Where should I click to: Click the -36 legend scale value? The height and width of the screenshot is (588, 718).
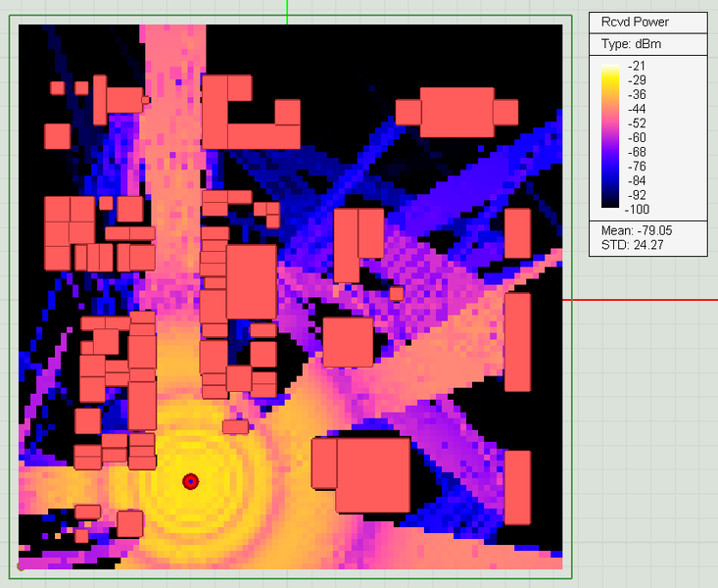point(637,95)
